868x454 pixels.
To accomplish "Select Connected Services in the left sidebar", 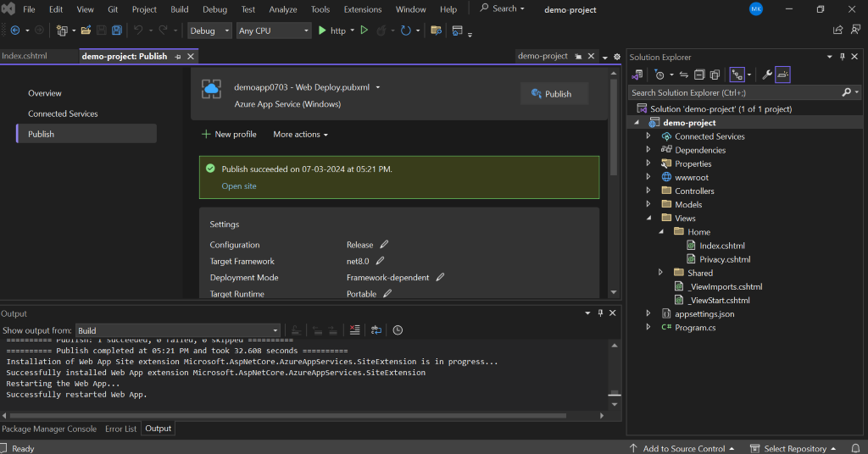I will [x=63, y=113].
